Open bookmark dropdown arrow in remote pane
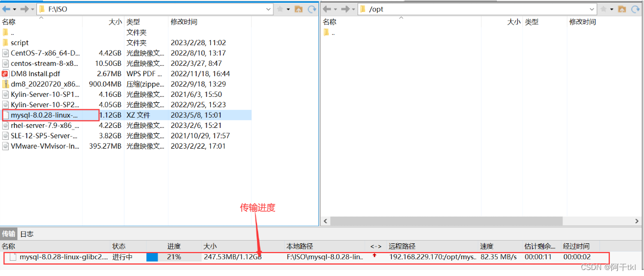Screen dimensions: 644x276 coord(612,9)
